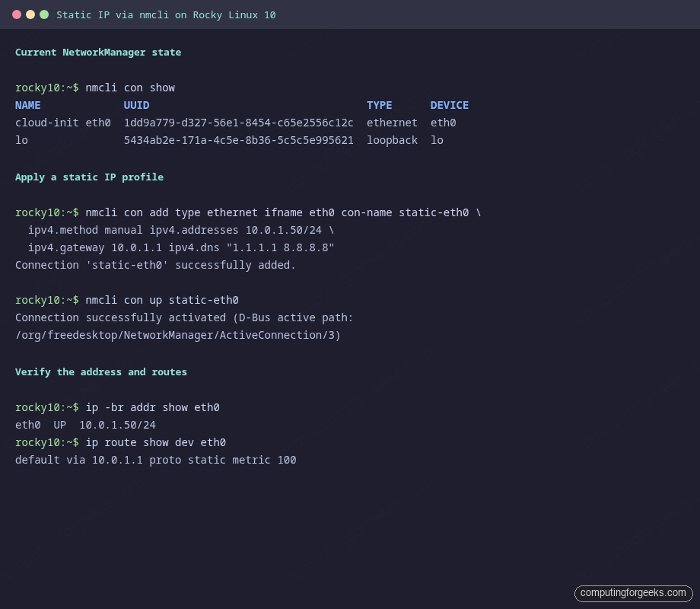Click the green fullscreen traffic light
This screenshot has width=700, height=609.
(44, 13)
